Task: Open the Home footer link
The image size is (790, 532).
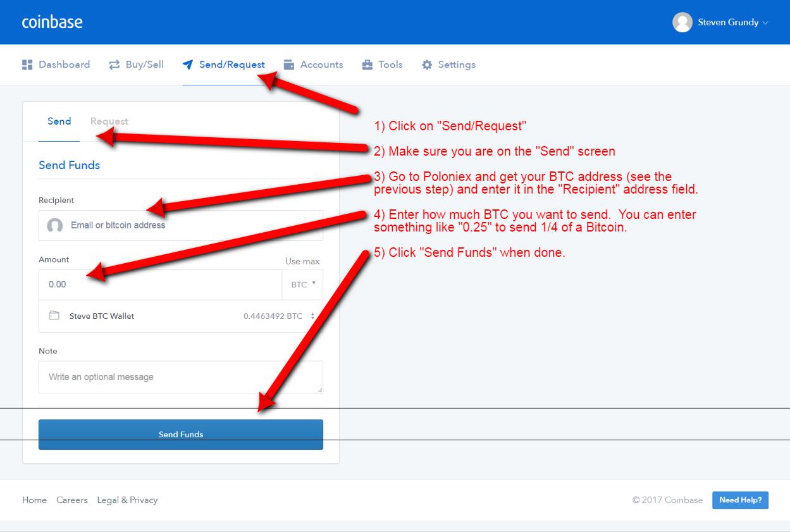Action: (x=35, y=500)
